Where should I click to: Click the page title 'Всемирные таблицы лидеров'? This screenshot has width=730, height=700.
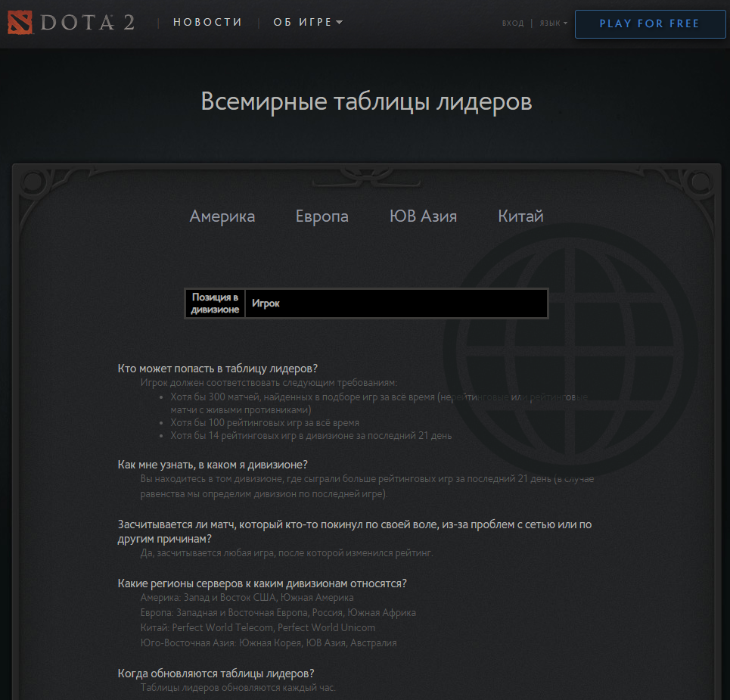pos(365,101)
